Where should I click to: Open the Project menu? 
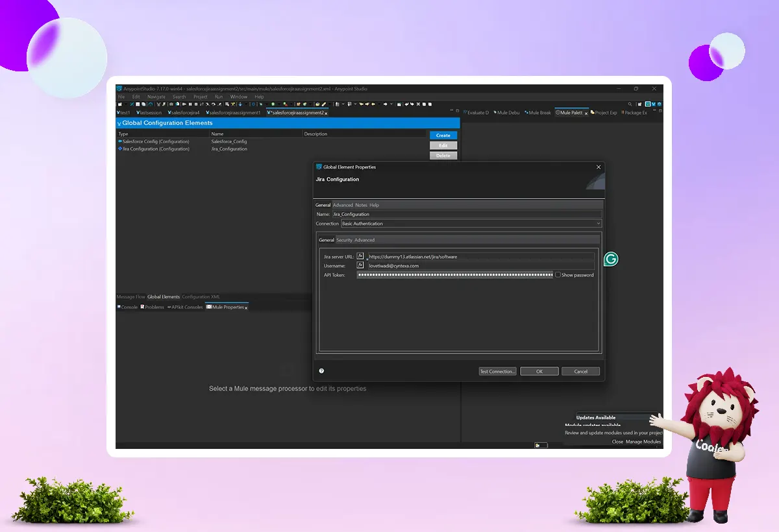pyautogui.click(x=201, y=97)
